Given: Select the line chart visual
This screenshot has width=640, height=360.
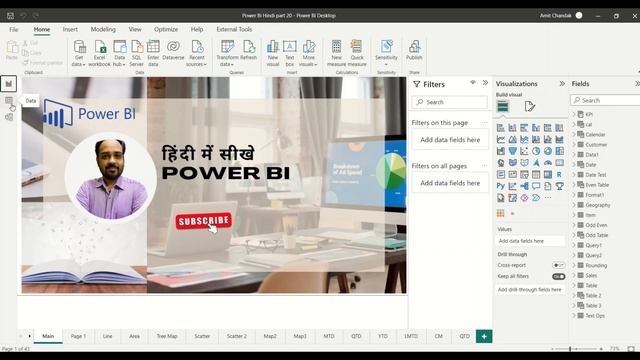Looking at the screenshot, I should click(500, 139).
